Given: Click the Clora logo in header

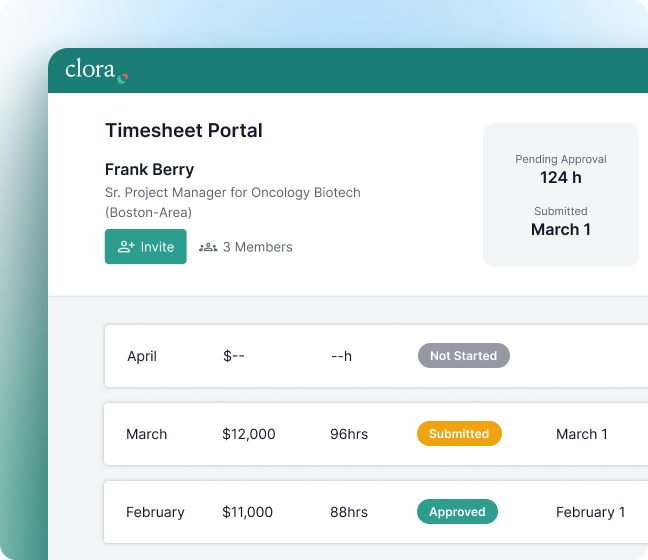Looking at the screenshot, I should 96,70.
